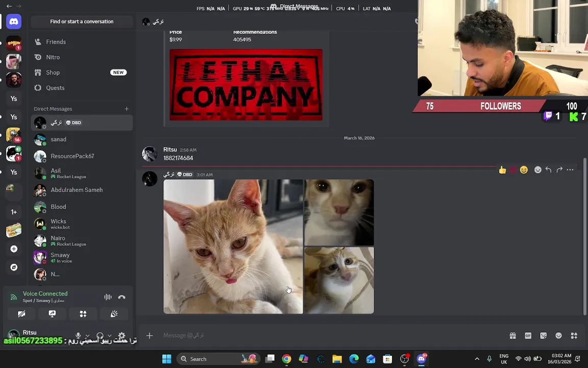Share your screen from voice panel
The width and height of the screenshot is (588, 368).
(x=52, y=314)
